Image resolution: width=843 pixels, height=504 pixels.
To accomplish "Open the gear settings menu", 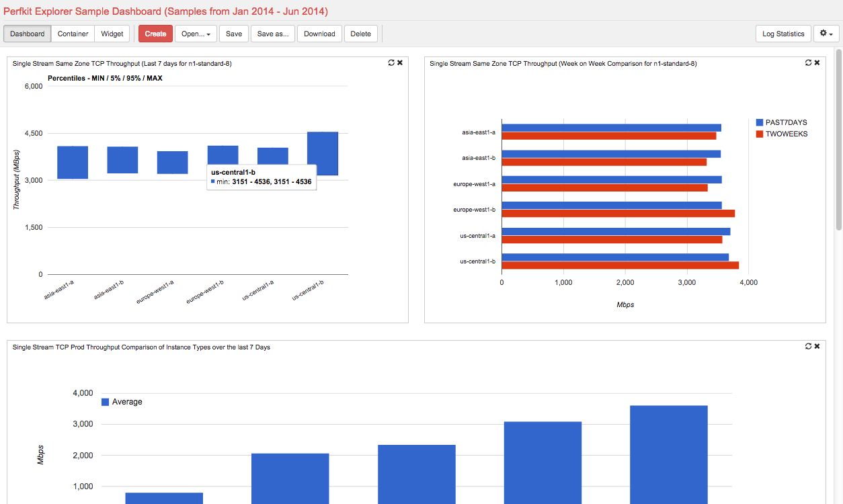I will click(826, 34).
